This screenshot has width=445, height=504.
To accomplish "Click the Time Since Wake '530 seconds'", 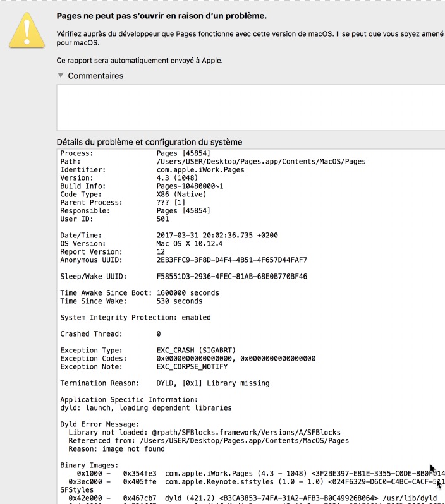I will point(180,301).
